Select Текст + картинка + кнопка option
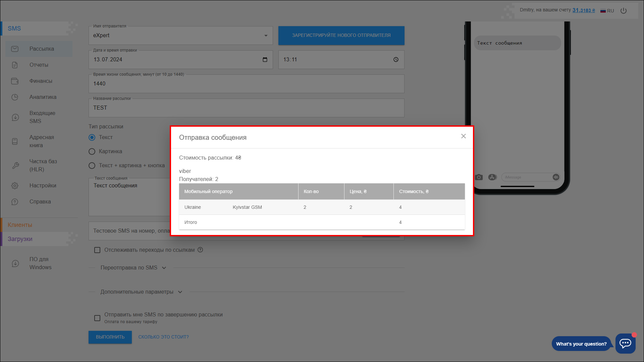The height and width of the screenshot is (362, 644). click(x=92, y=166)
